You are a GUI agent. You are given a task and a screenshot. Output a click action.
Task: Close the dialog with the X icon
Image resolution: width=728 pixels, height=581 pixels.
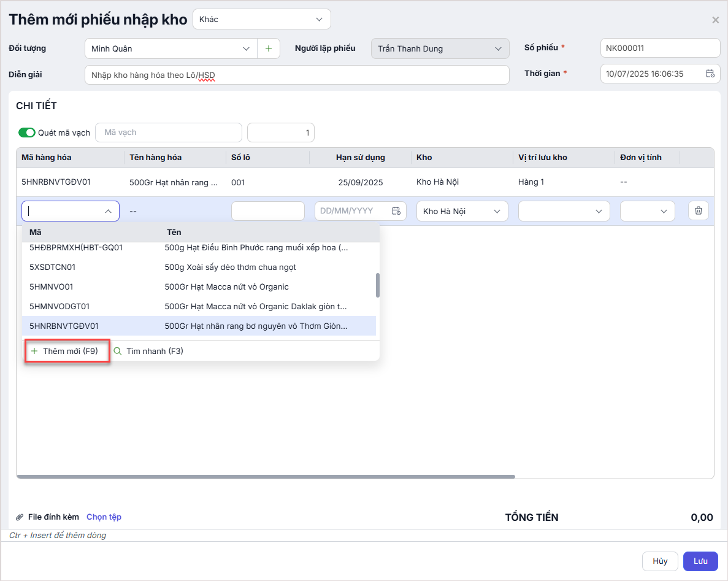pos(715,20)
